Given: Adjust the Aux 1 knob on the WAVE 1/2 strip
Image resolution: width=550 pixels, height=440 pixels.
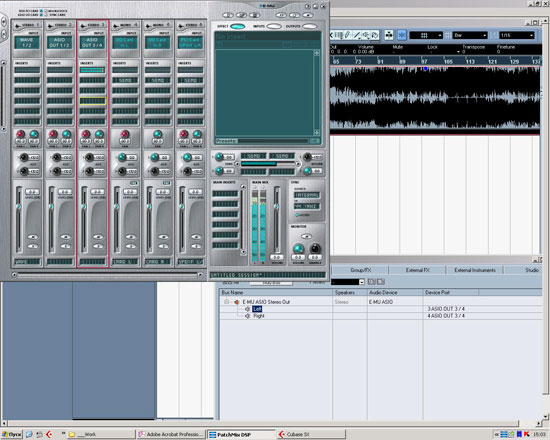Looking at the screenshot, I should (24, 157).
